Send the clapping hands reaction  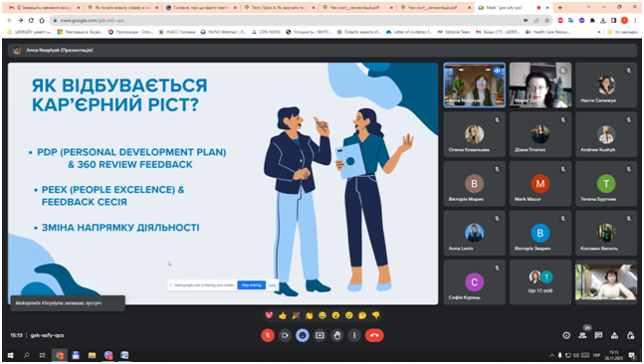309,315
